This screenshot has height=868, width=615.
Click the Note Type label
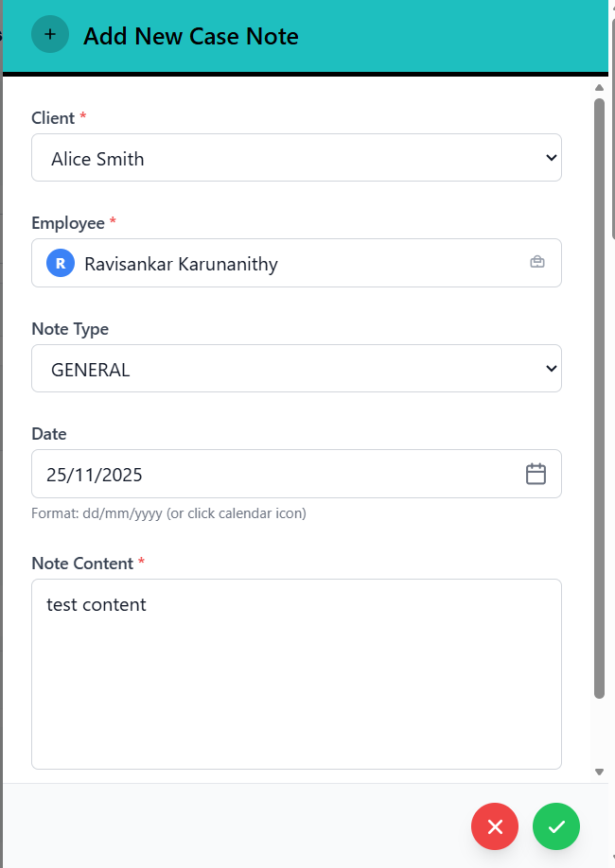(x=70, y=329)
